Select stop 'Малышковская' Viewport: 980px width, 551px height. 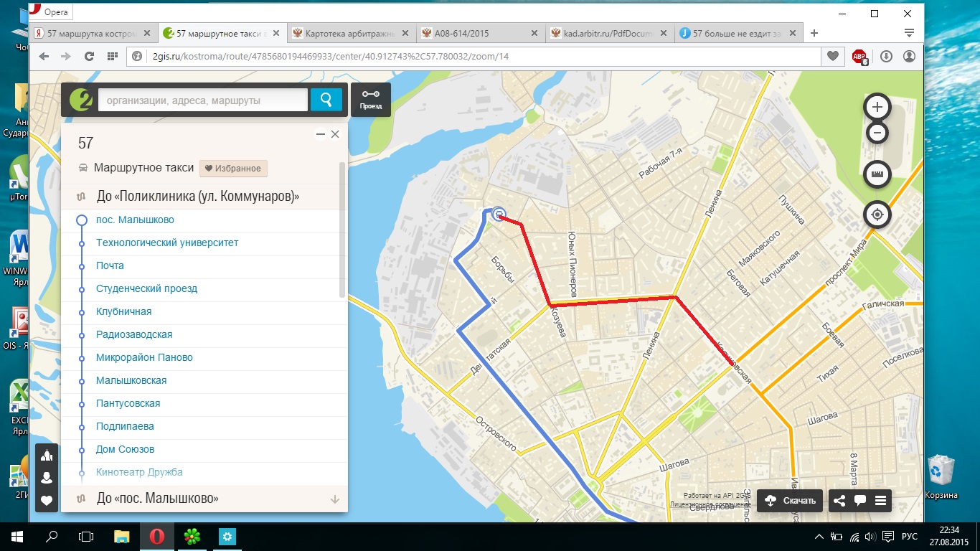tap(131, 380)
